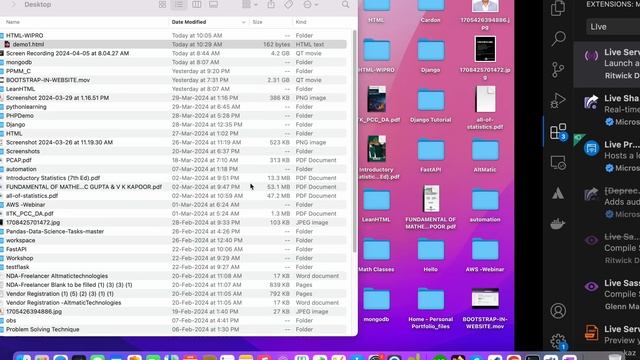
Task: Select the Hello folder on desktop
Action: pos(431,254)
